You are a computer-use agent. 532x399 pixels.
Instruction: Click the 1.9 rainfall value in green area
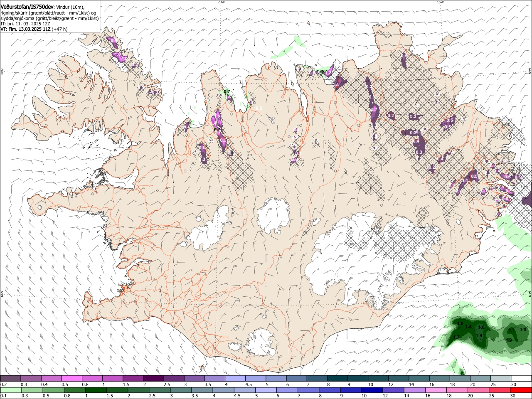[x=479, y=335]
